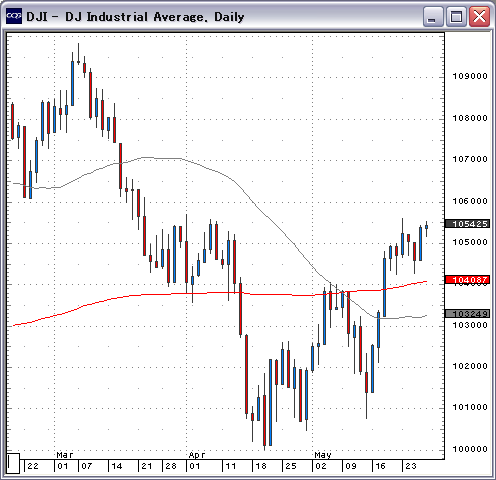Select the latest candlestick at chart's right edge

pyautogui.click(x=426, y=227)
